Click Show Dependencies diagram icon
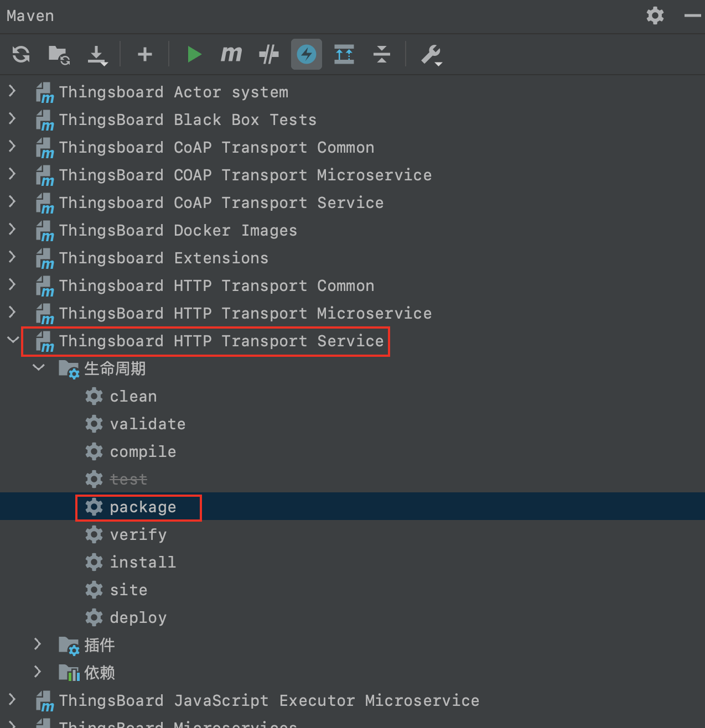The width and height of the screenshot is (705, 728). 344,54
